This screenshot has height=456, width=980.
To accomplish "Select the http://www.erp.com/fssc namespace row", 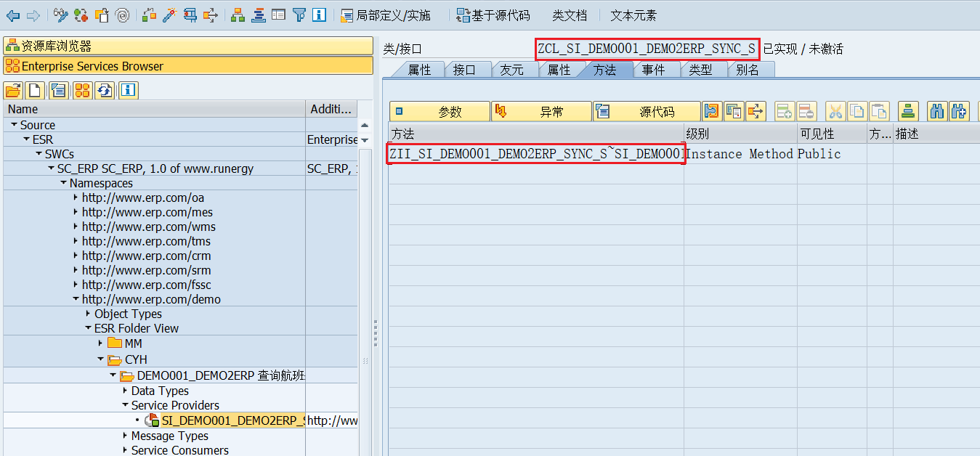I will [146, 285].
